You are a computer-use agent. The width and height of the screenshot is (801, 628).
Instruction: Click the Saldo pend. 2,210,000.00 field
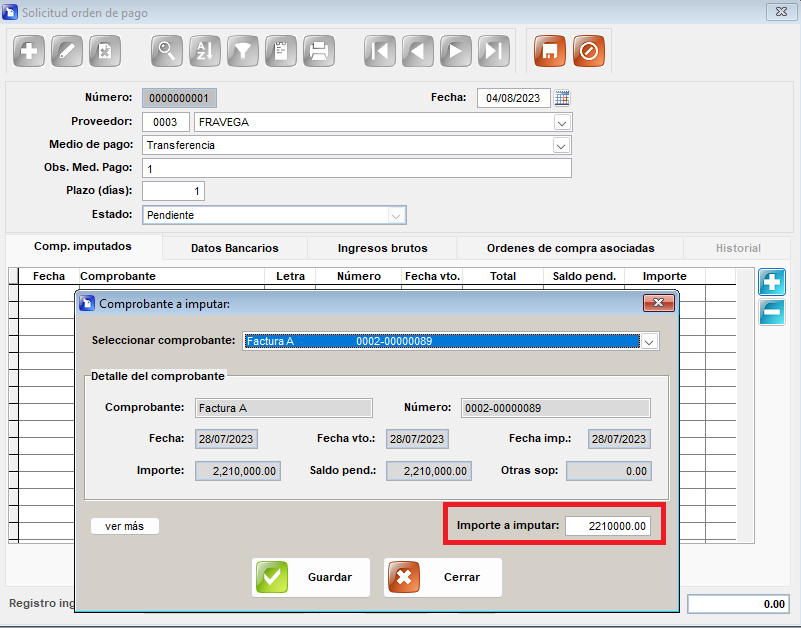point(429,471)
